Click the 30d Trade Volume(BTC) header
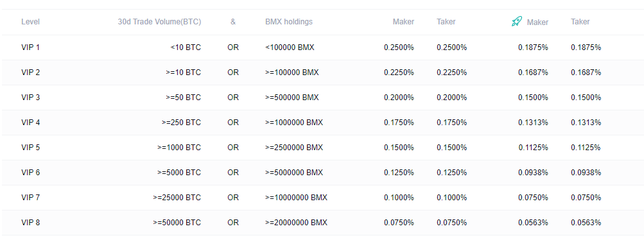 [159, 22]
